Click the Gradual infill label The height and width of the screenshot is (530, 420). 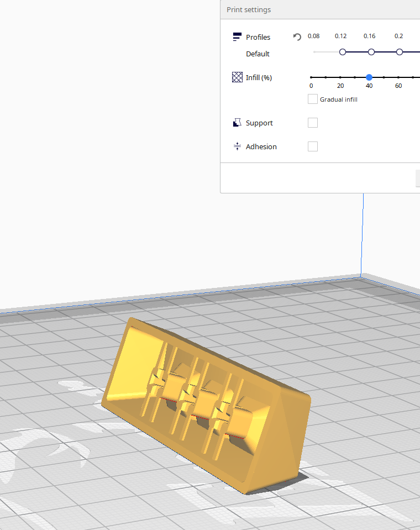[x=339, y=99]
